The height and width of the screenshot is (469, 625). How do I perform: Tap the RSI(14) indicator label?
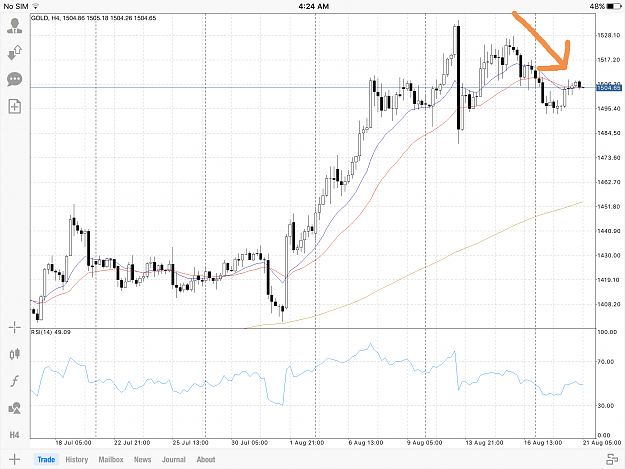[x=51, y=332]
